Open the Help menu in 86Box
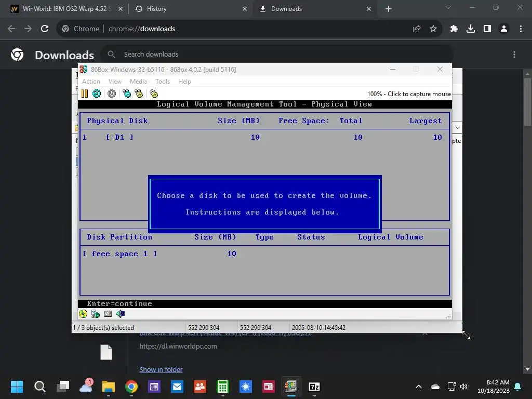Image resolution: width=532 pixels, height=399 pixels. [184, 82]
